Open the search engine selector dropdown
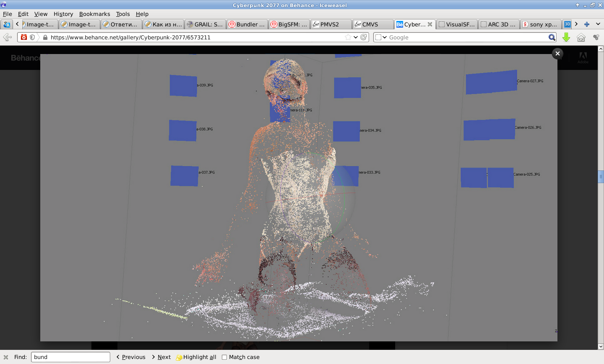Viewport: 604px width, 364px height. pyautogui.click(x=381, y=37)
